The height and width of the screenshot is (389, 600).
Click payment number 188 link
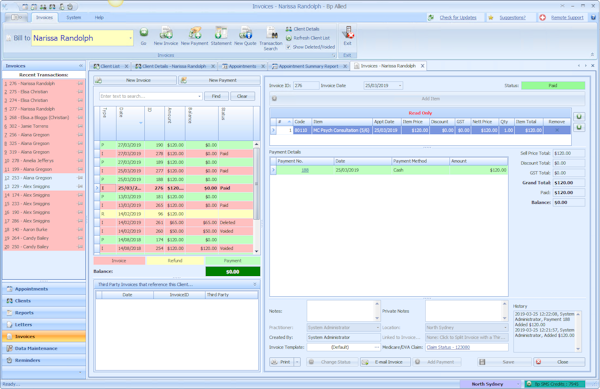pyautogui.click(x=305, y=170)
